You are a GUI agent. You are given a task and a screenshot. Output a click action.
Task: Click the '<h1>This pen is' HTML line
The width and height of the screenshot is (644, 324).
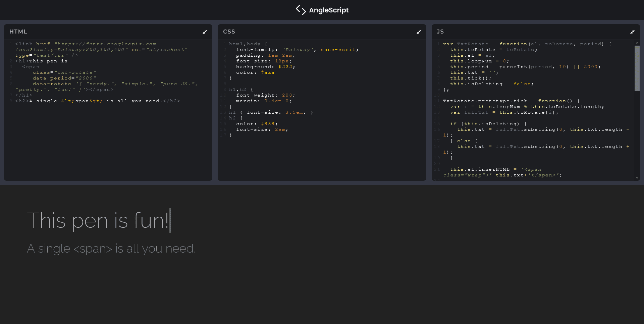click(x=41, y=61)
